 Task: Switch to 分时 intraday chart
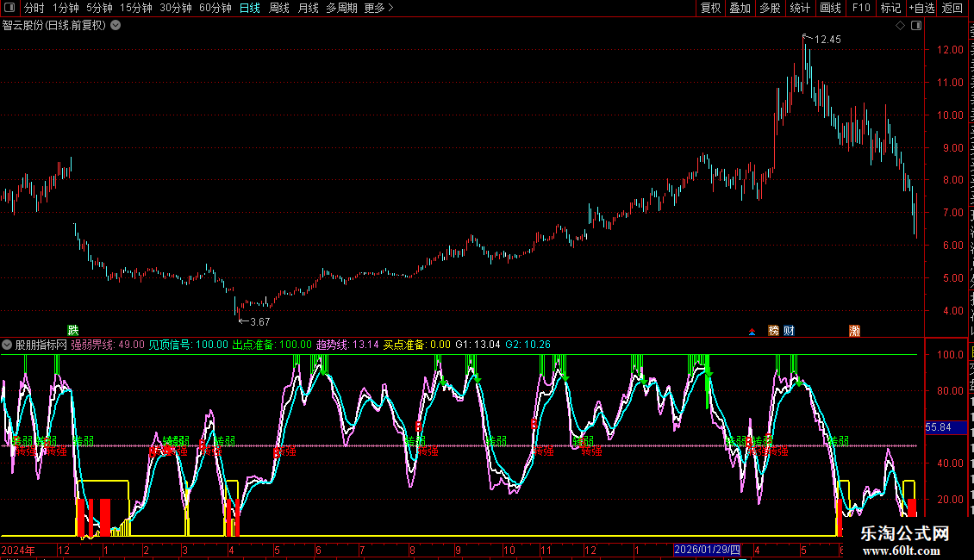34,8
